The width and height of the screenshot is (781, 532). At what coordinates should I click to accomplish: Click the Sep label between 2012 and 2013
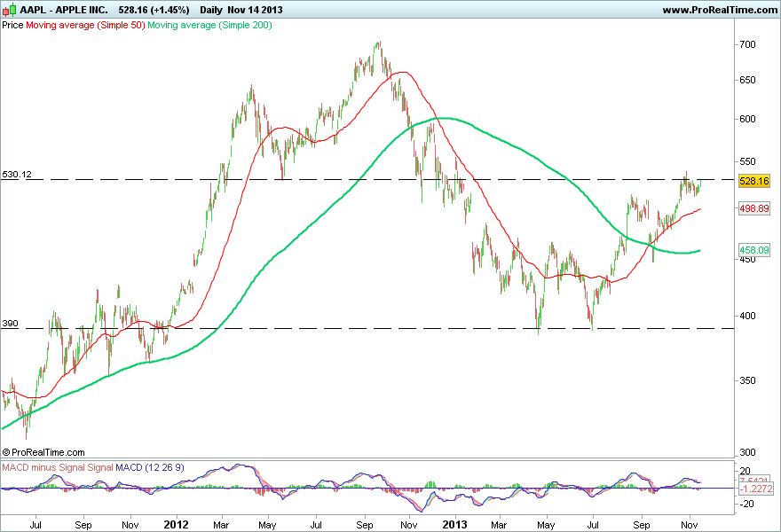(365, 525)
